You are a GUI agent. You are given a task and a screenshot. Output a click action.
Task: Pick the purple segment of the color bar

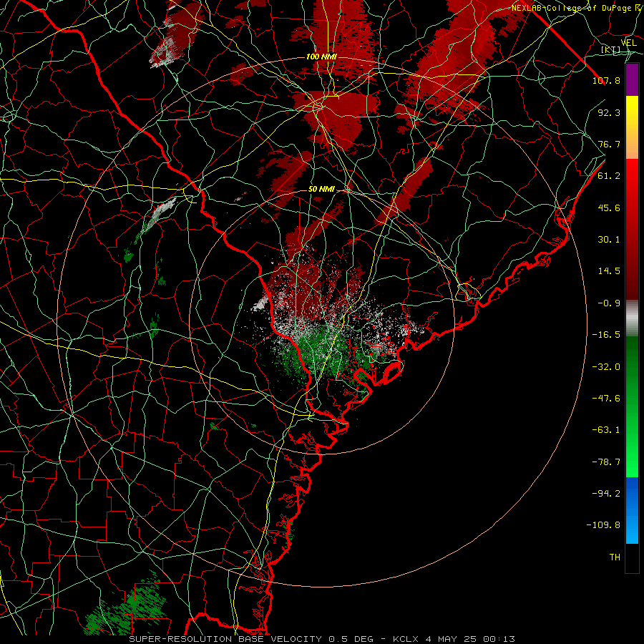(x=632, y=79)
